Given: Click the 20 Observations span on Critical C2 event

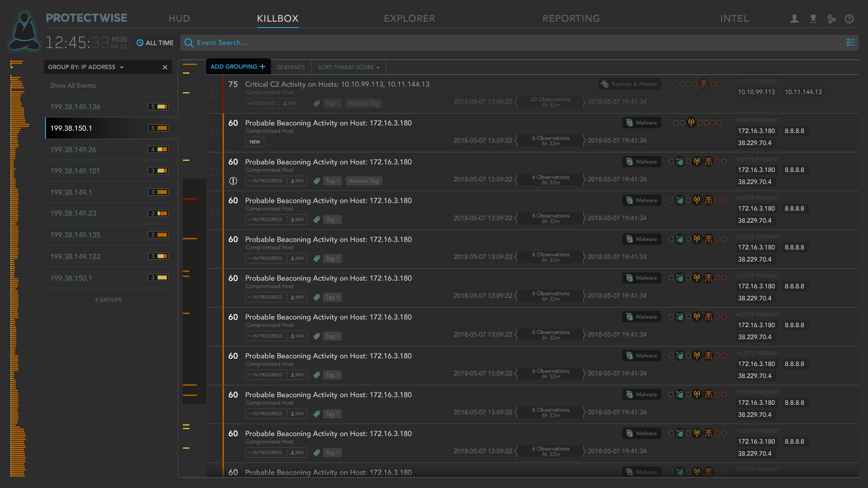Looking at the screenshot, I should 551,102.
